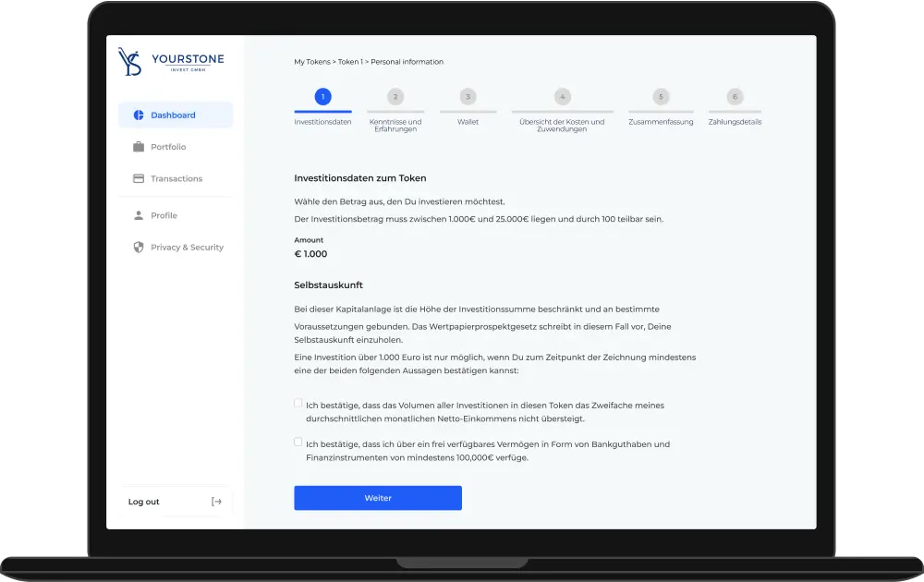Go to step 2 Kenntnisse und Erfahrungen

pyautogui.click(x=395, y=97)
